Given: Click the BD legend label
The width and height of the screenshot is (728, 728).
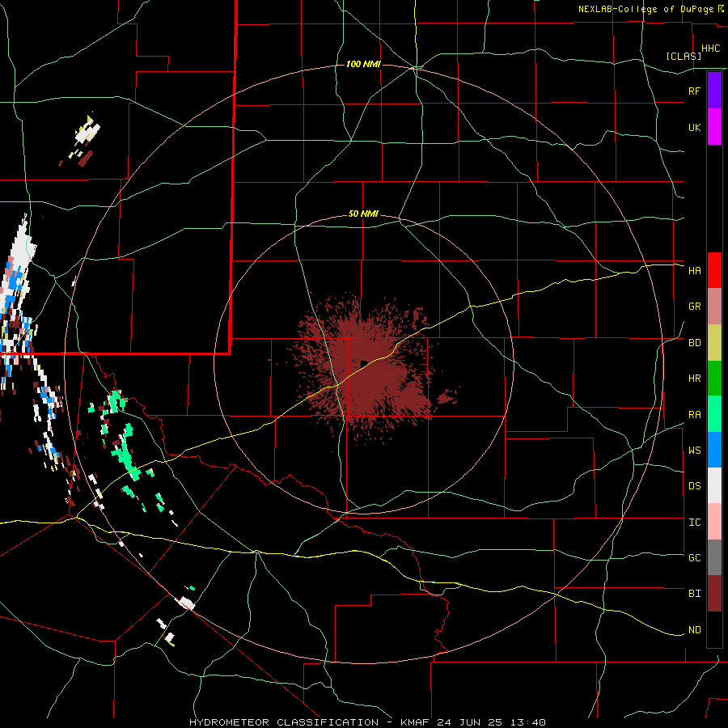Looking at the screenshot, I should point(694,343).
